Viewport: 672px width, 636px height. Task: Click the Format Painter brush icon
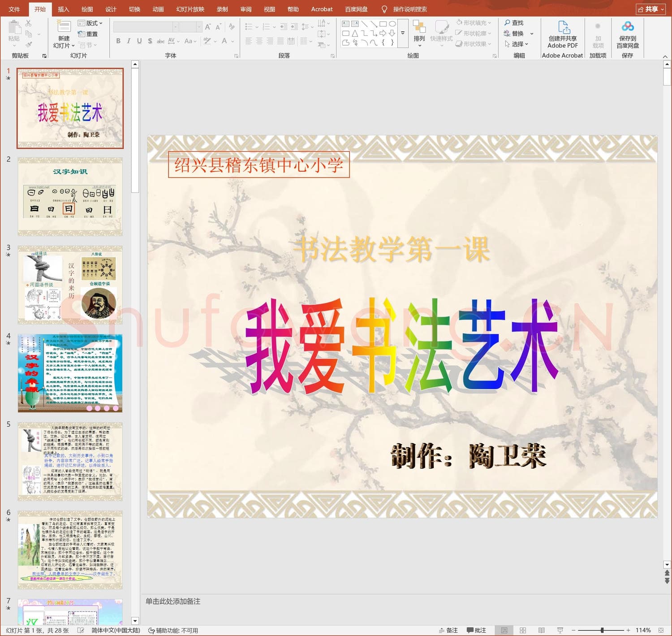(x=28, y=44)
